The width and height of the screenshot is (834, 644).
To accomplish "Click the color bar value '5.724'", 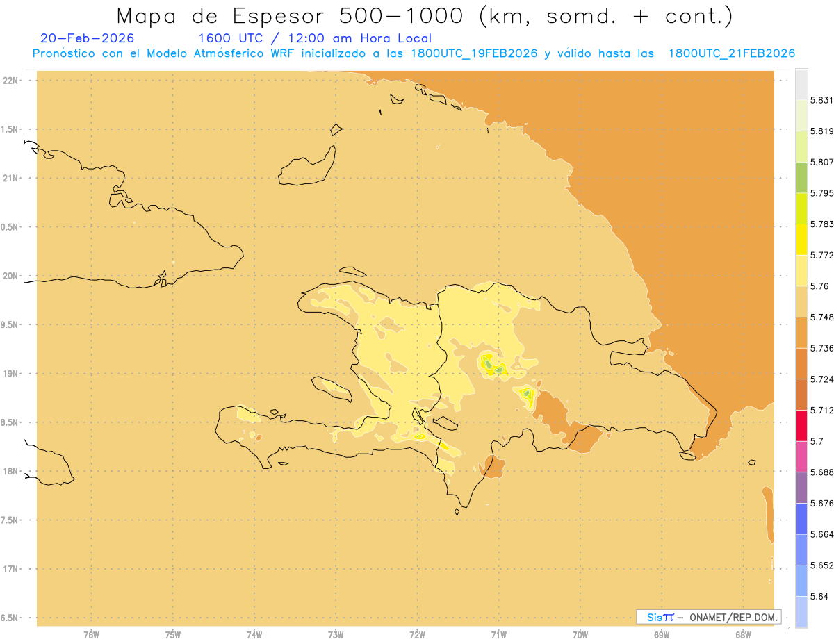I will pyautogui.click(x=823, y=379).
